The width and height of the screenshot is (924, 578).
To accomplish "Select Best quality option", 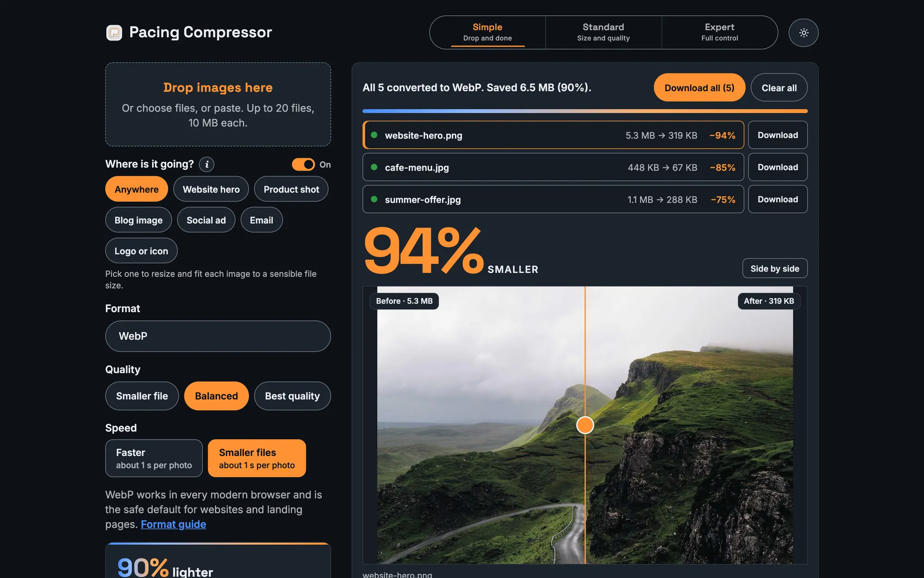I will tap(292, 396).
